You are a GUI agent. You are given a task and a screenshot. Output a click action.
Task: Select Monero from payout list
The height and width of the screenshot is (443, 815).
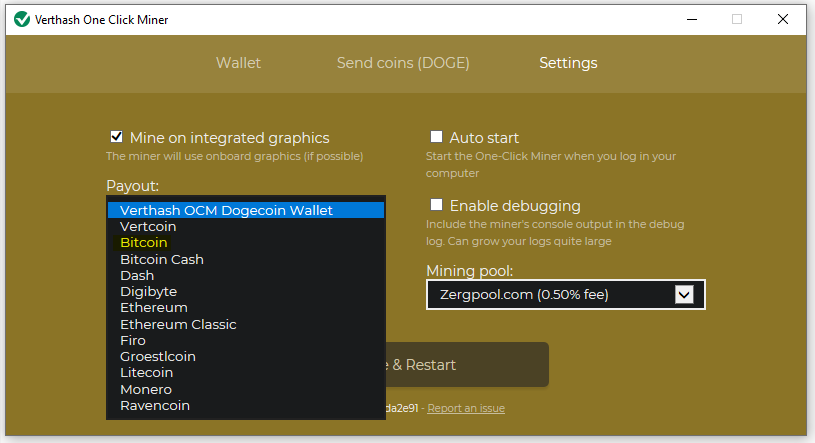(x=246, y=389)
